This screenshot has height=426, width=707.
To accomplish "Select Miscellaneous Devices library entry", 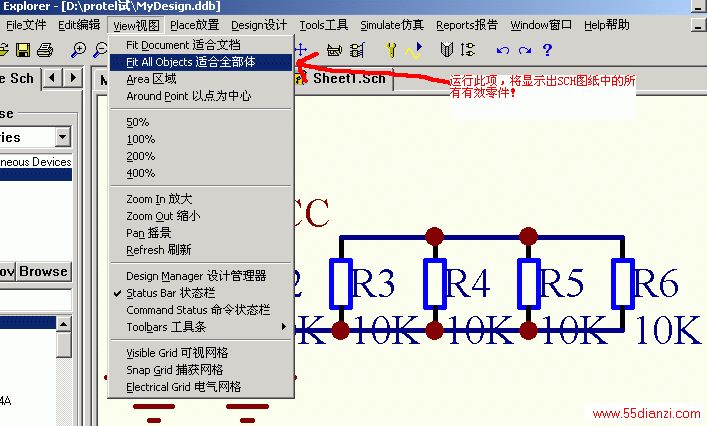I will [36, 162].
